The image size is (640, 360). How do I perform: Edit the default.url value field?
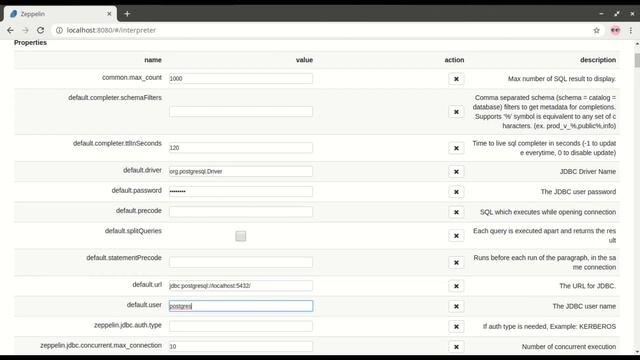point(241,286)
